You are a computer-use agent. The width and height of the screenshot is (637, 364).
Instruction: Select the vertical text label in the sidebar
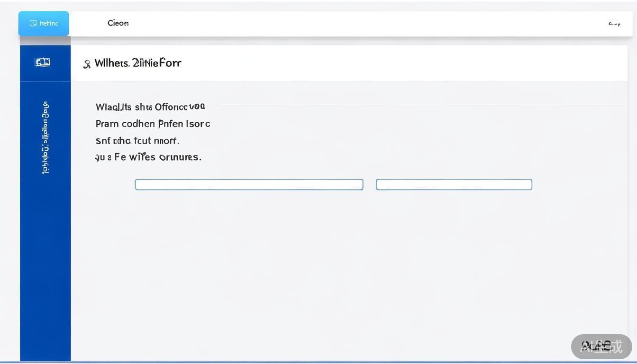[x=45, y=137]
